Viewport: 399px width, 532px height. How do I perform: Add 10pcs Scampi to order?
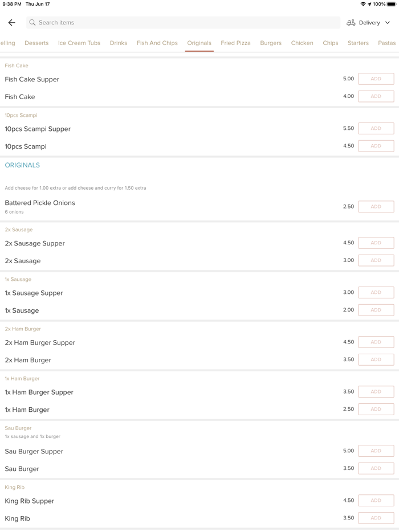coord(376,146)
